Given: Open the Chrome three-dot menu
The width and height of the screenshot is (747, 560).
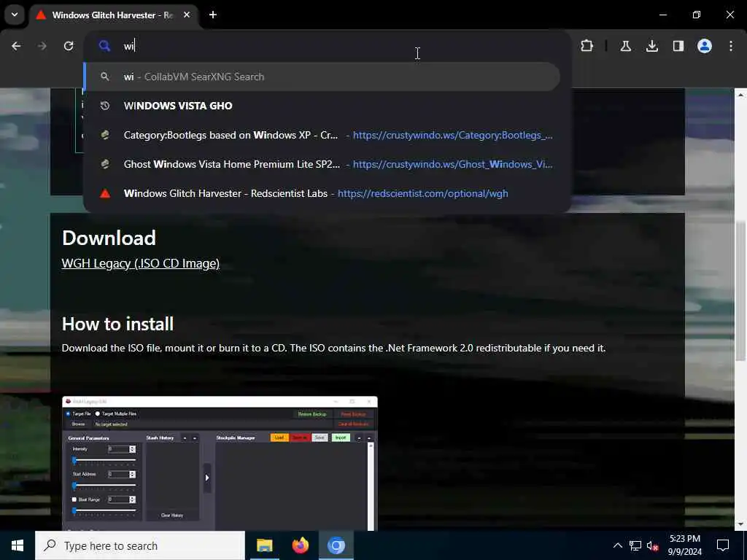Looking at the screenshot, I should (731, 46).
